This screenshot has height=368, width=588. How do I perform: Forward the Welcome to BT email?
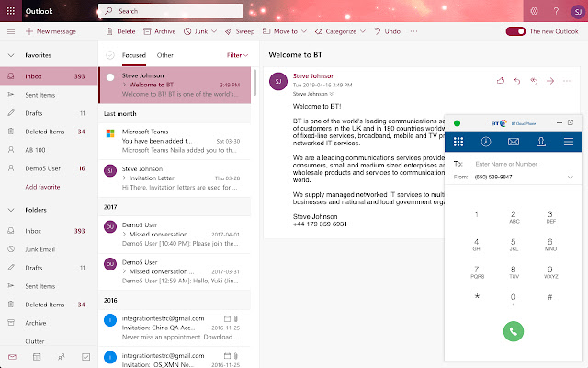[550, 81]
